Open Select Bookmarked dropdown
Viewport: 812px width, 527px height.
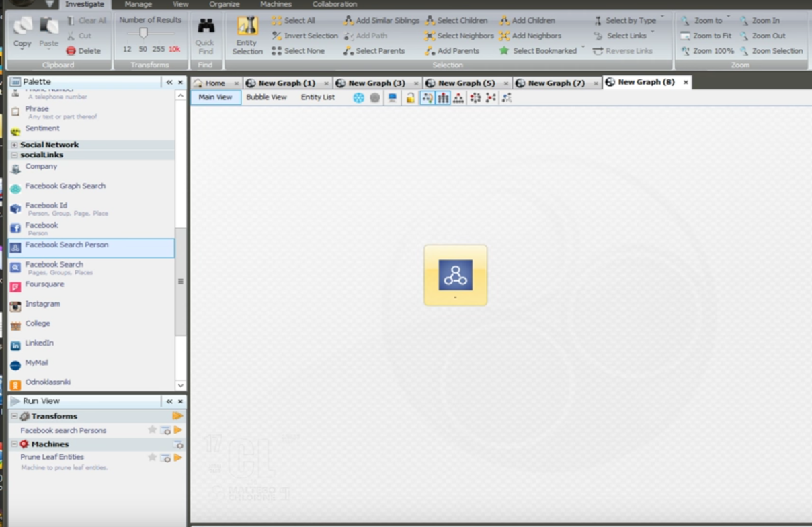pyautogui.click(x=542, y=51)
